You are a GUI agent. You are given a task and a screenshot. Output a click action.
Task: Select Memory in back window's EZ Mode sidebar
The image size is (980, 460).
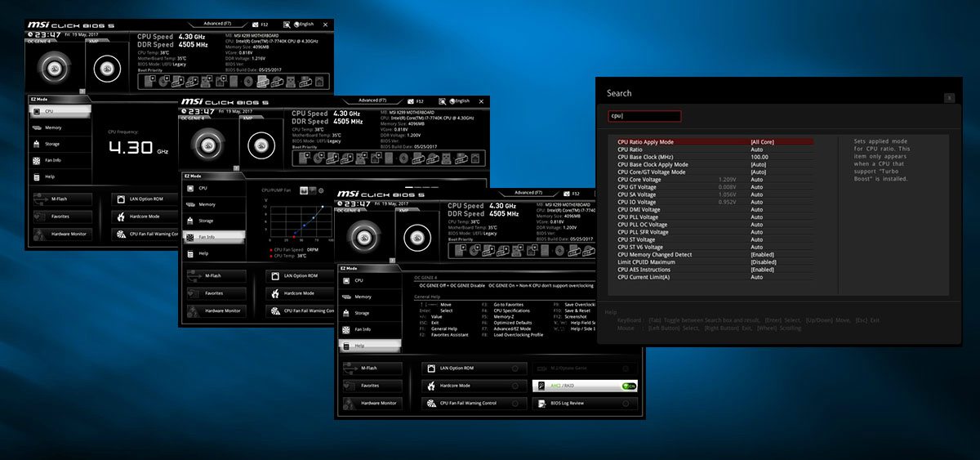(x=59, y=127)
